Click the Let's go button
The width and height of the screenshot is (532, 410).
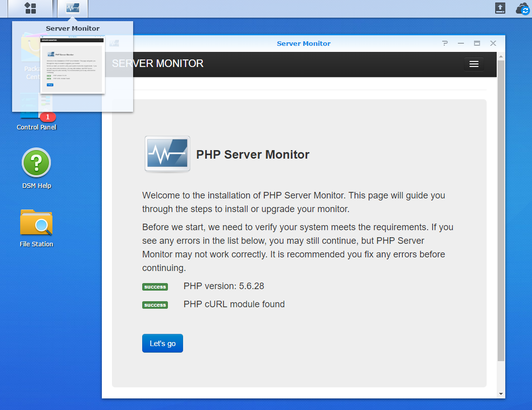point(162,343)
